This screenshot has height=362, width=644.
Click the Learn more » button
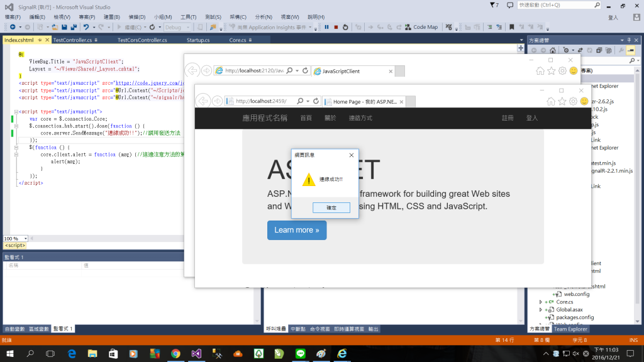[297, 230]
